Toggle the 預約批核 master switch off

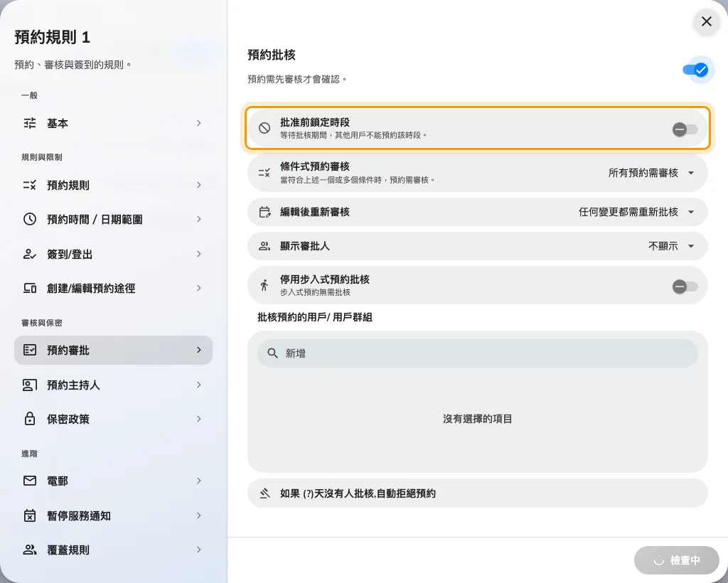click(696, 70)
